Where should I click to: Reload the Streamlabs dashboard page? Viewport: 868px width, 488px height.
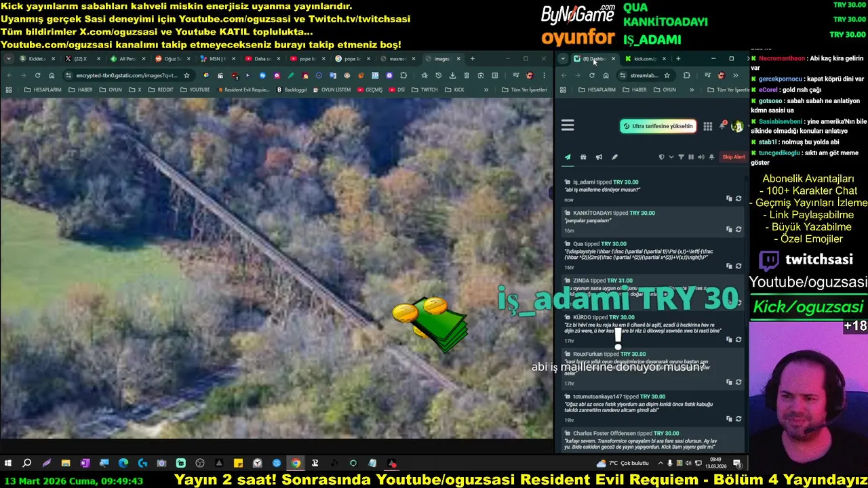(x=592, y=75)
